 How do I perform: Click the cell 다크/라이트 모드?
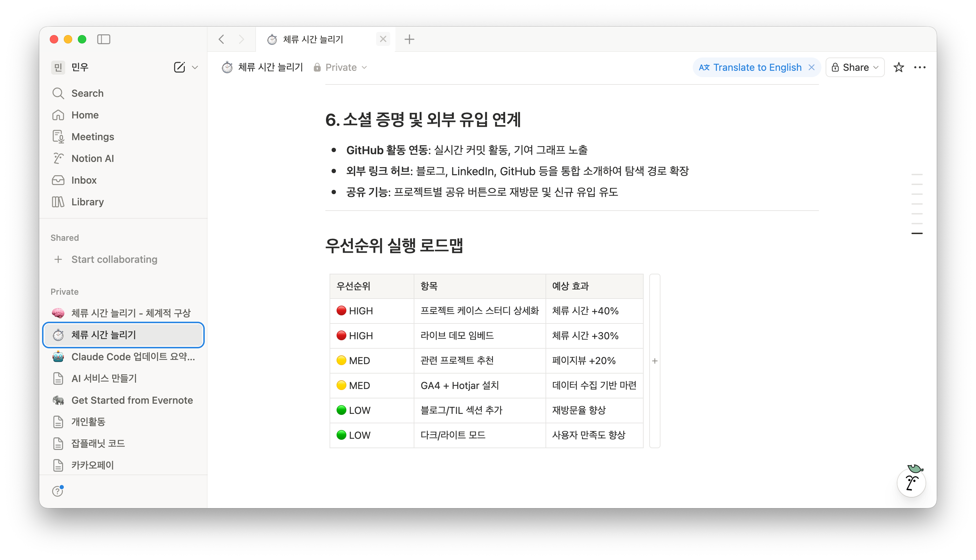480,435
